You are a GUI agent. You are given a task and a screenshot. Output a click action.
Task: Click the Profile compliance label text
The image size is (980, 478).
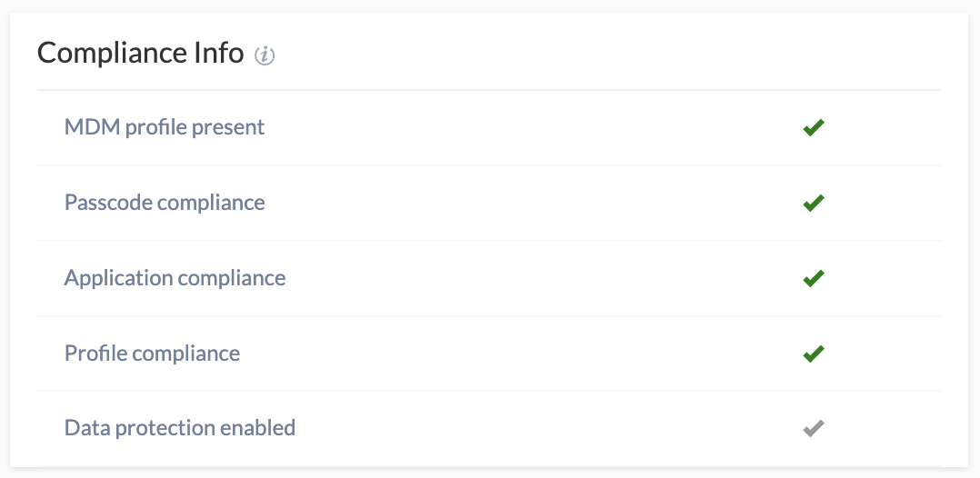pyautogui.click(x=152, y=354)
